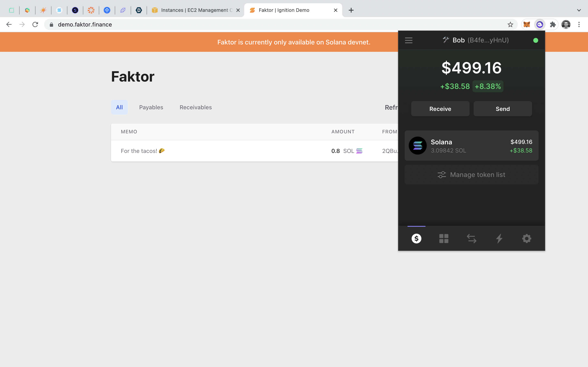Open the Phantom wallet hamburger menu
This screenshot has width=588, height=367.
coord(409,40)
